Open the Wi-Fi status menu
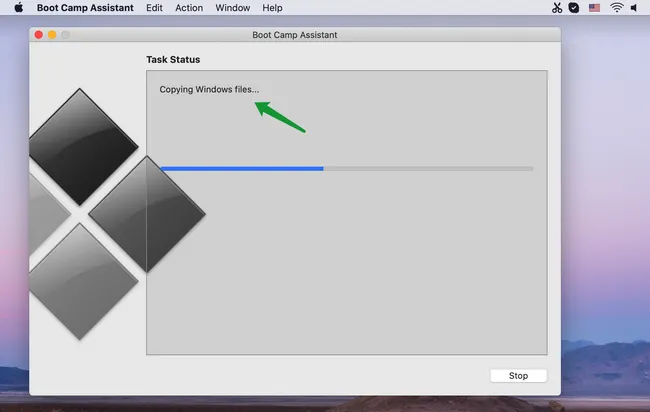The image size is (650, 412). (617, 8)
